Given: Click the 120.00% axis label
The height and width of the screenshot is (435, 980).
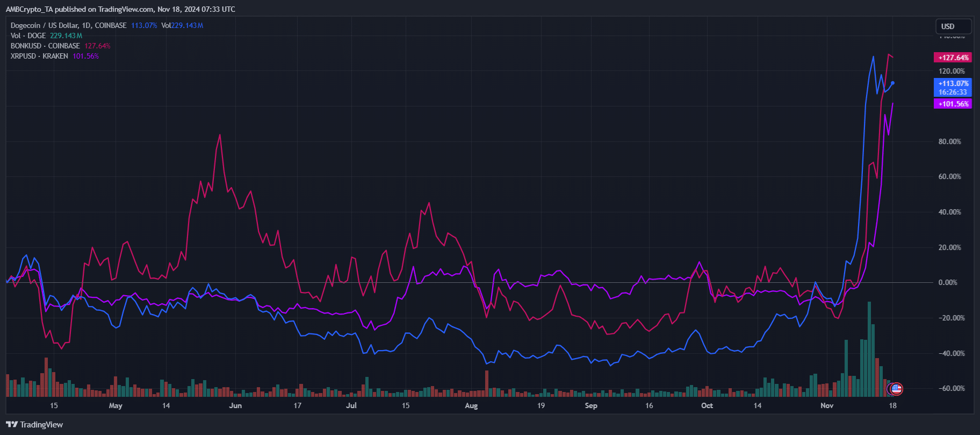Looking at the screenshot, I should tap(952, 71).
